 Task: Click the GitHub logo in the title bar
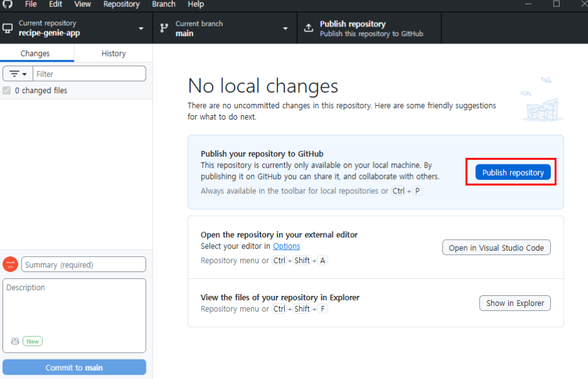pos(8,4)
